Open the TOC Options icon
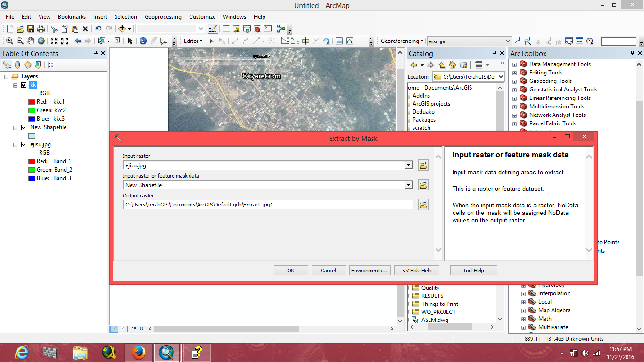The height and width of the screenshot is (362, 644). coord(51,65)
